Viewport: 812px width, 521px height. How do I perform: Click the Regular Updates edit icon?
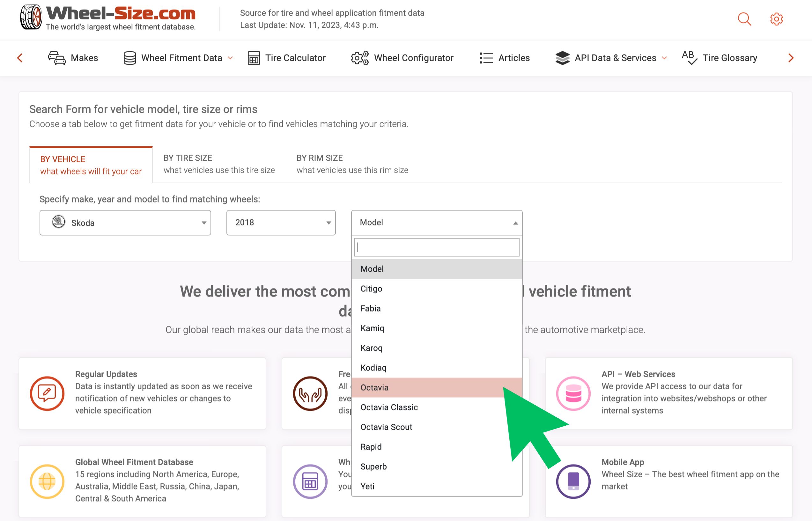pyautogui.click(x=47, y=393)
